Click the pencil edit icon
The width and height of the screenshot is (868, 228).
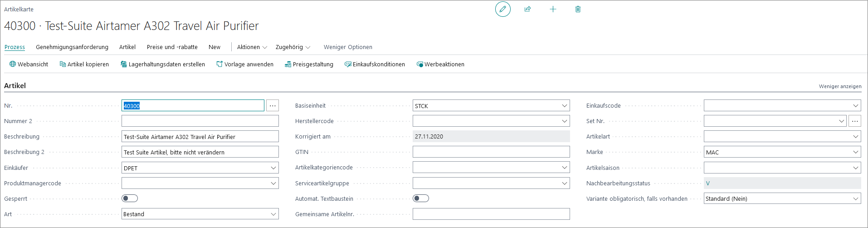coord(502,9)
